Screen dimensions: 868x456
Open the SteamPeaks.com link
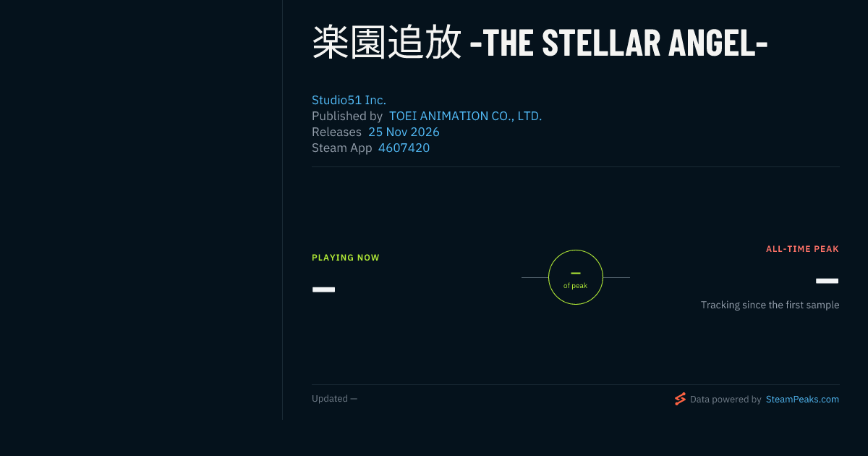(802, 399)
